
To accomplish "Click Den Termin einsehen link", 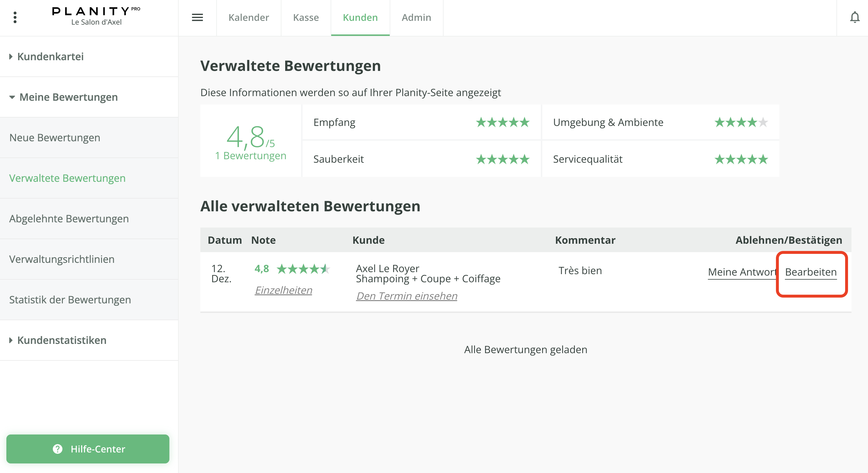I will pos(406,296).
